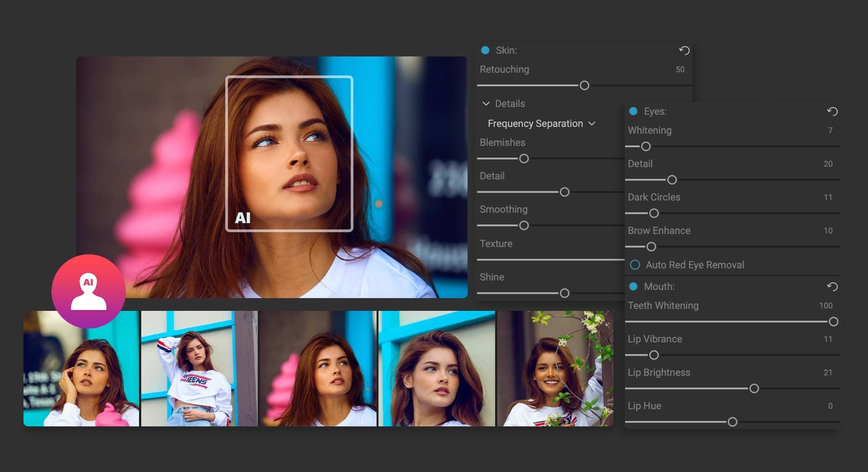
Task: Click the Smoothing slider handle
Action: click(524, 225)
